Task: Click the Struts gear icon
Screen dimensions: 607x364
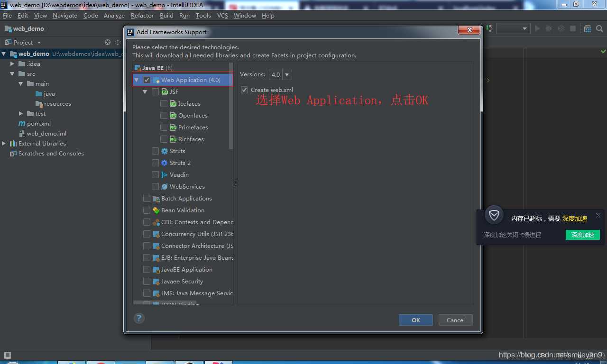Action: [x=165, y=151]
